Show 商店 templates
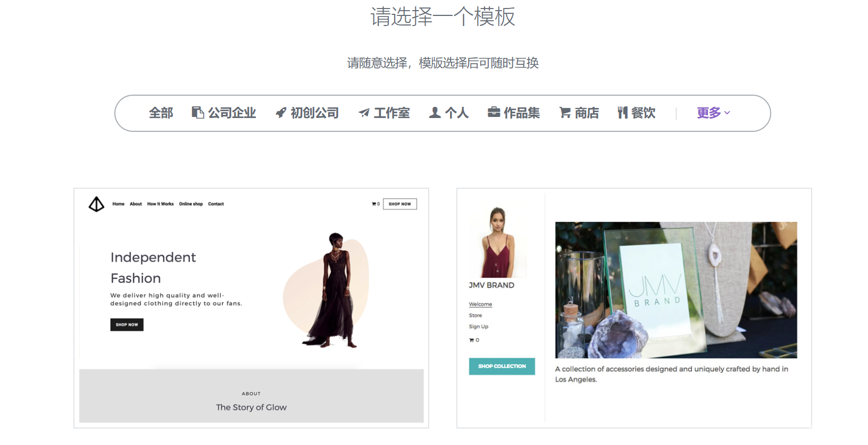 coord(579,113)
